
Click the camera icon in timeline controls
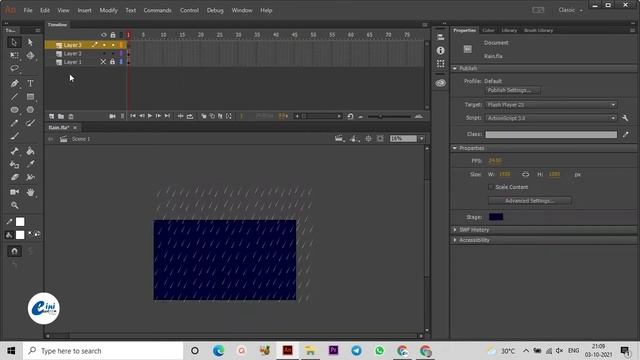click(x=112, y=116)
